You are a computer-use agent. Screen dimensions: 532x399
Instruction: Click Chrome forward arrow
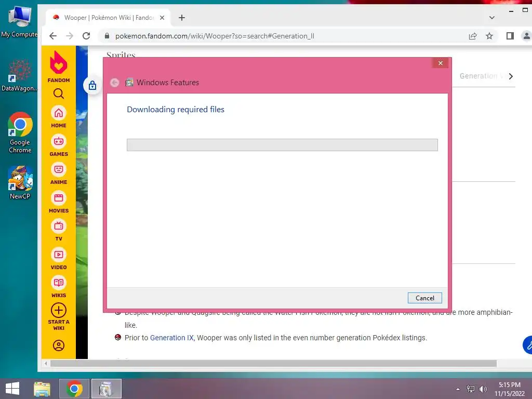pyautogui.click(x=70, y=36)
